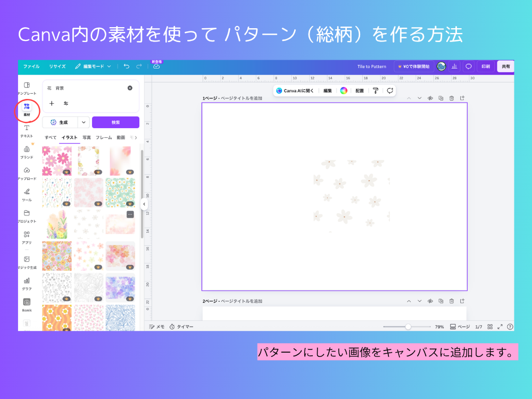Open the グラフ (Charts) sidebar icon
The height and width of the screenshot is (399, 532).
point(27,284)
